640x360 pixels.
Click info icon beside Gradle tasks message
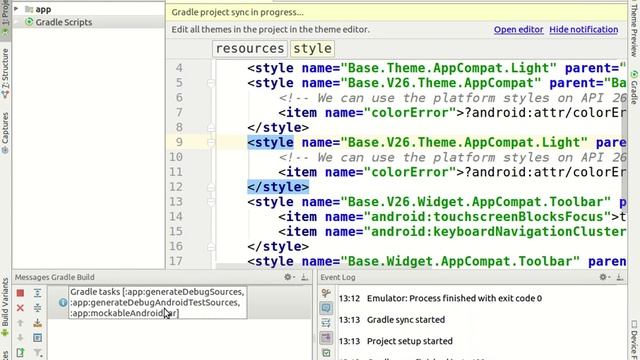pyautogui.click(x=62, y=302)
